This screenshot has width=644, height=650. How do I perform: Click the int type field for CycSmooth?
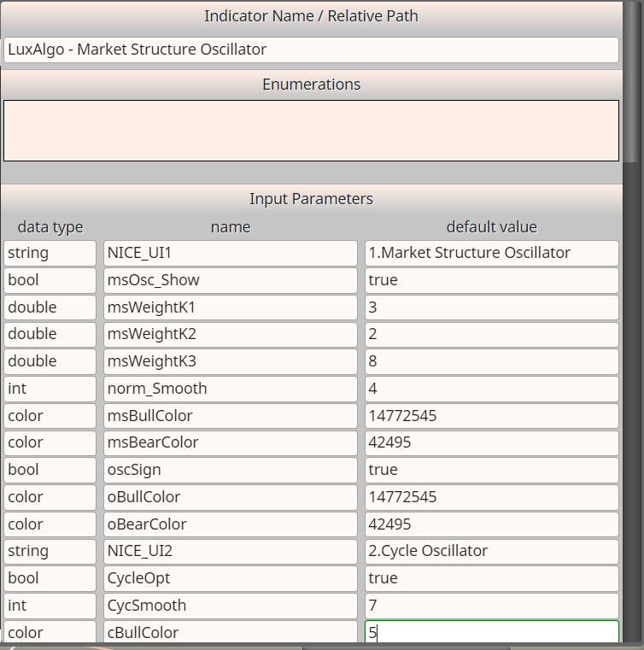pyautogui.click(x=50, y=606)
